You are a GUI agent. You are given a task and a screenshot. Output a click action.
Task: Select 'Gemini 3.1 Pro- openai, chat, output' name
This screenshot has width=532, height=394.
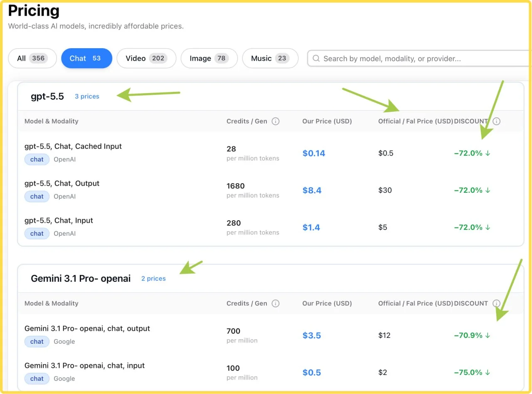tap(87, 328)
